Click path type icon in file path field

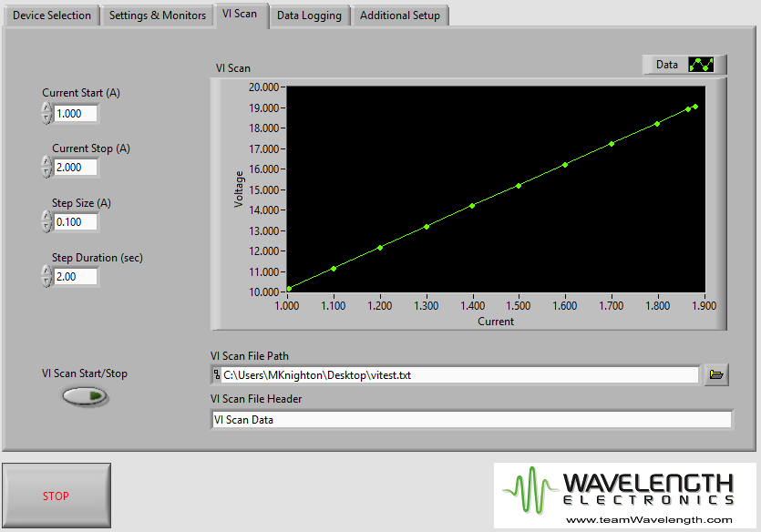point(216,374)
